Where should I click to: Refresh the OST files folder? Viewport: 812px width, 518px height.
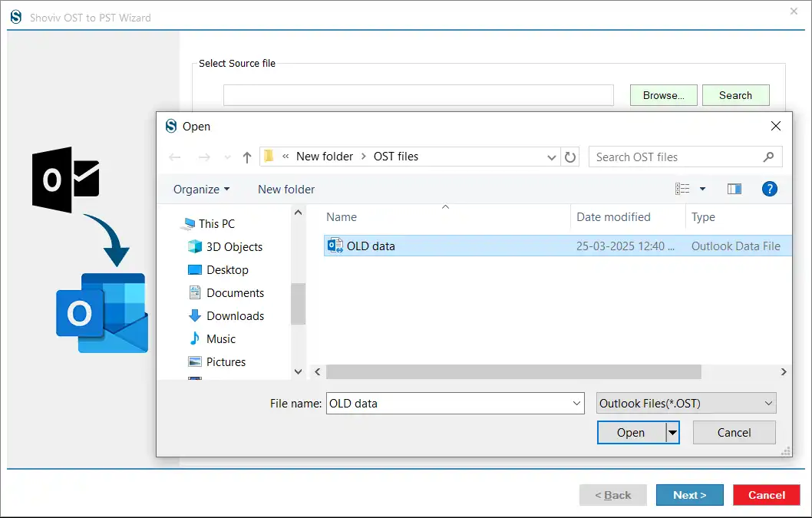point(570,157)
